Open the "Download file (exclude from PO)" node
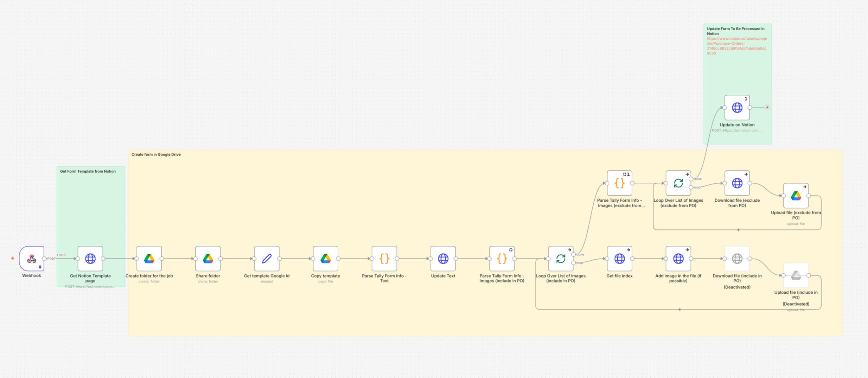The image size is (868, 378). coord(736,183)
